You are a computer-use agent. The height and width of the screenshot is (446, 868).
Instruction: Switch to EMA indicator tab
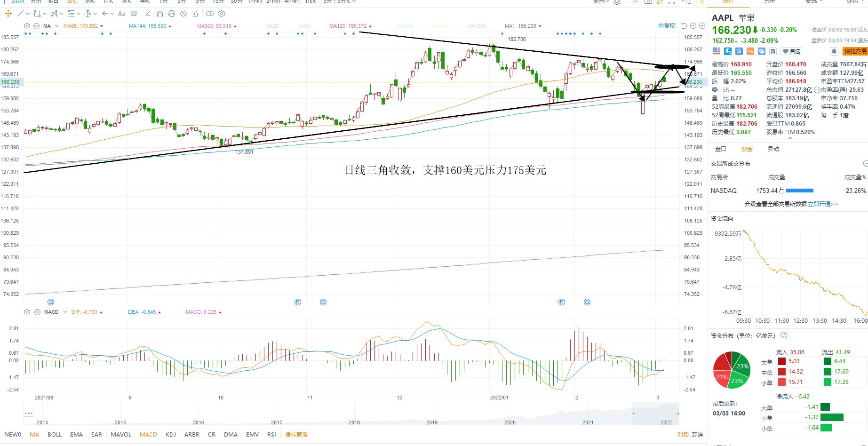click(76, 435)
